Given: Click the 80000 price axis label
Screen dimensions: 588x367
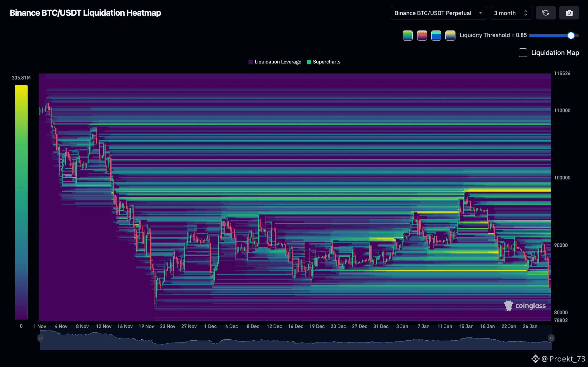Looking at the screenshot, I should coord(561,313).
